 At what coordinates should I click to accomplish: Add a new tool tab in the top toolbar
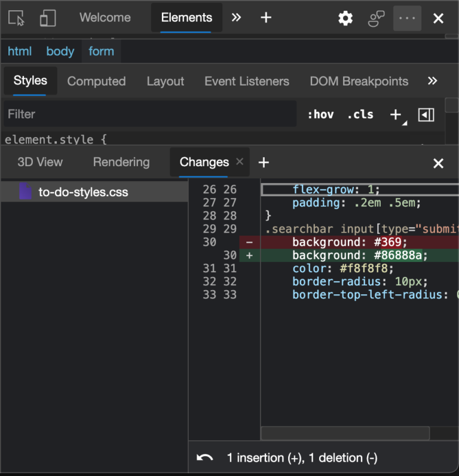[266, 18]
